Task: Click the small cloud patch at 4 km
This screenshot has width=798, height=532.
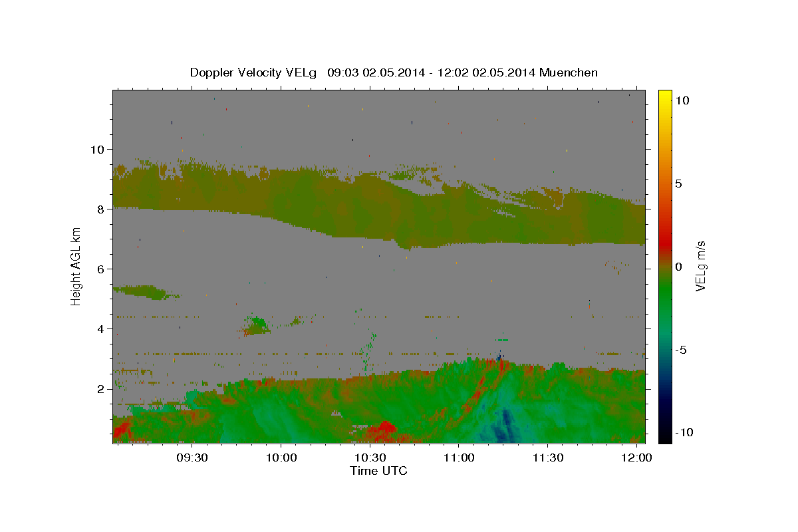Action: [256, 326]
